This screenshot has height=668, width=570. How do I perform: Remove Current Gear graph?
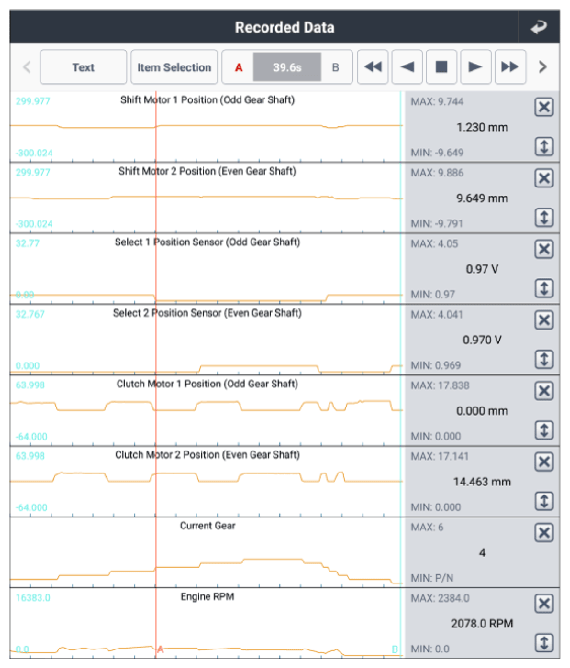pos(544,533)
